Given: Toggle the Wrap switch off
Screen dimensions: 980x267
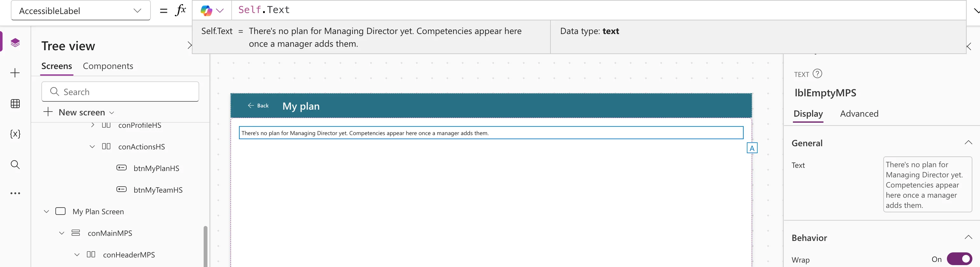Looking at the screenshot, I should coord(959,259).
